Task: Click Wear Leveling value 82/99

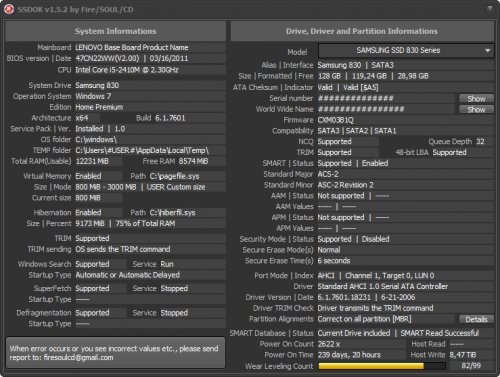Action: click(x=471, y=366)
